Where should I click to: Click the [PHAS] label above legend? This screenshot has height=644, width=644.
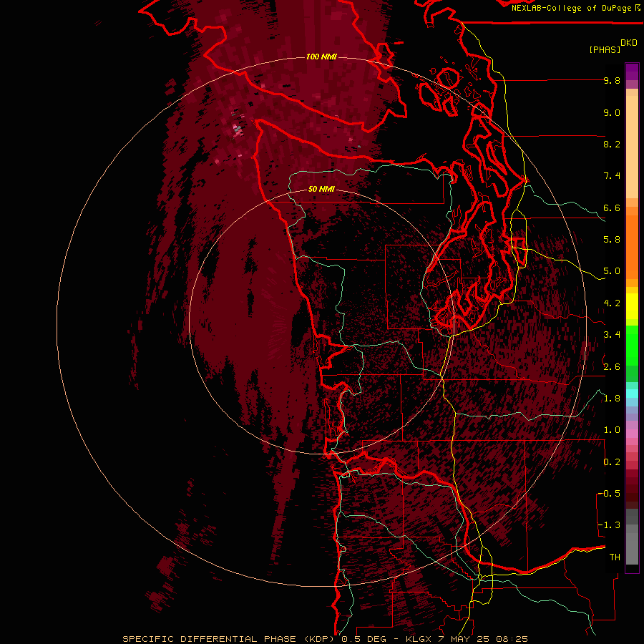tap(605, 49)
